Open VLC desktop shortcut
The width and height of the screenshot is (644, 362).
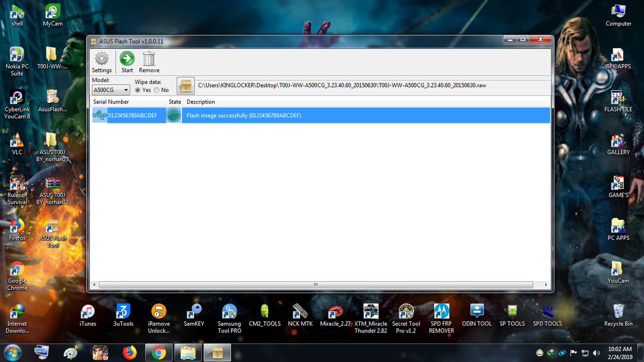tap(17, 144)
